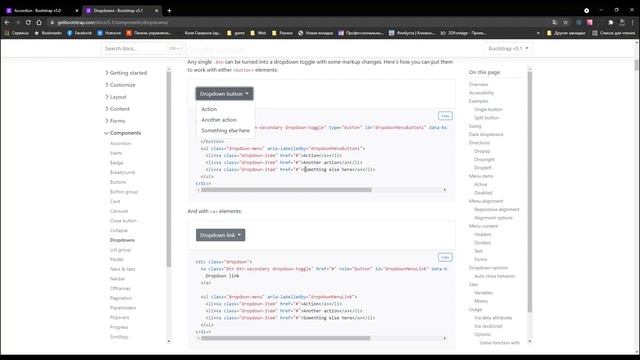
Task: Open a new tab with the plus button
Action: [169, 11]
